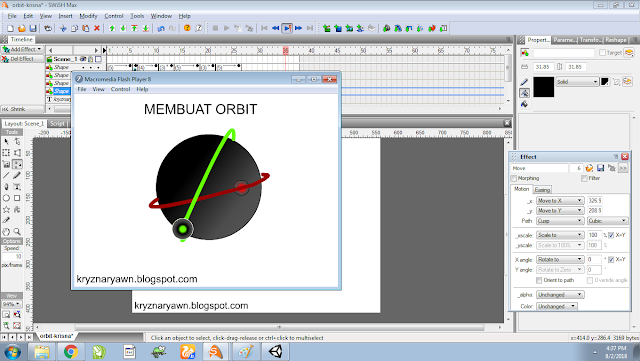Select the Line tool in the Tools panel
This screenshot has width=640, height=361.
[6, 176]
